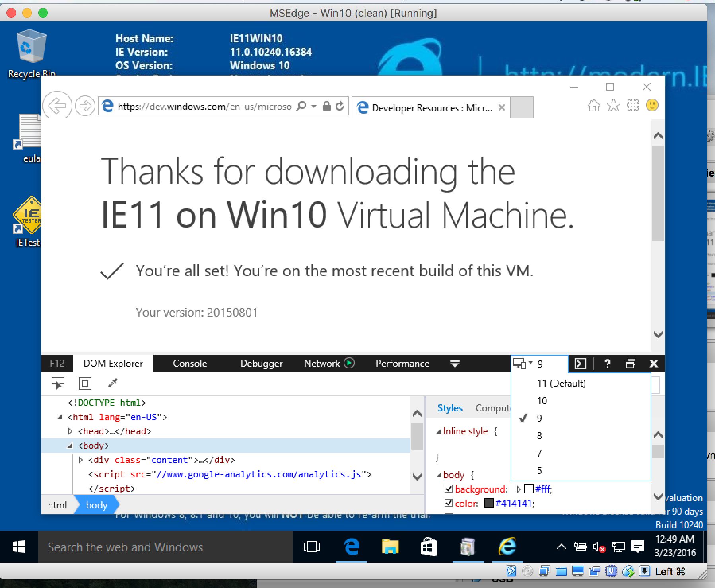Open the IETester desktop shortcut
This screenshot has width=715, height=588.
(x=27, y=221)
